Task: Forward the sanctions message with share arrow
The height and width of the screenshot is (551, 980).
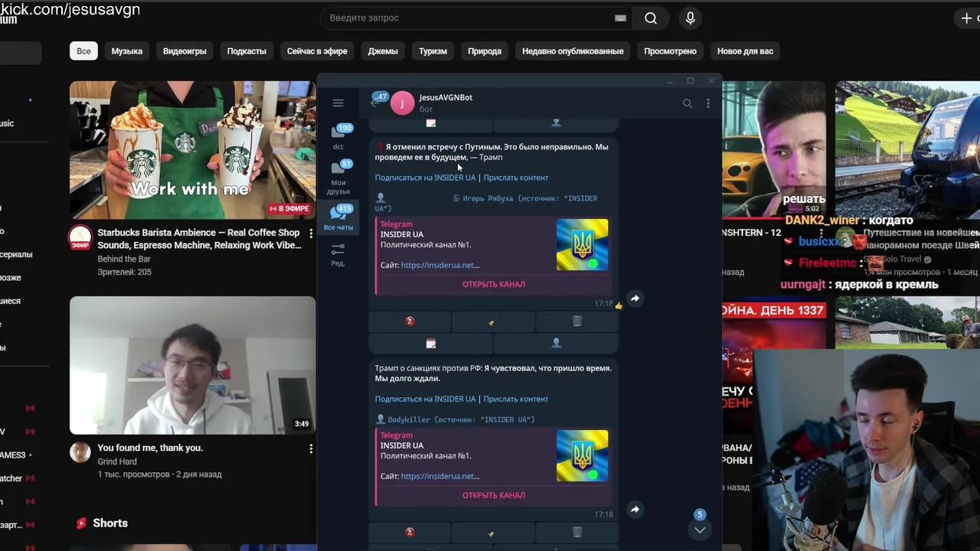Action: 635,509
